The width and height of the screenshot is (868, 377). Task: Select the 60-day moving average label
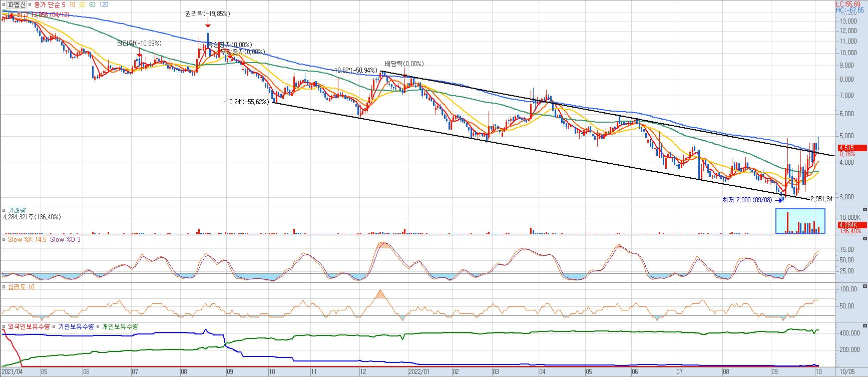[93, 5]
